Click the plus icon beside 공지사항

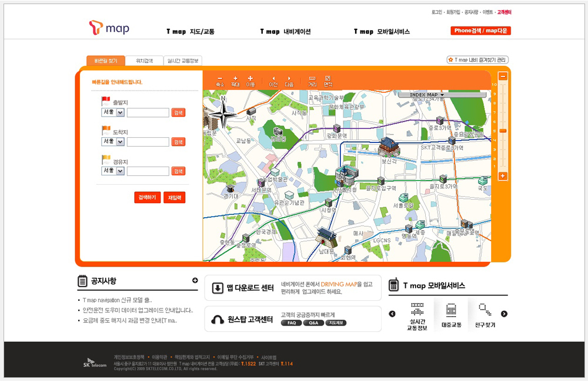(x=195, y=280)
